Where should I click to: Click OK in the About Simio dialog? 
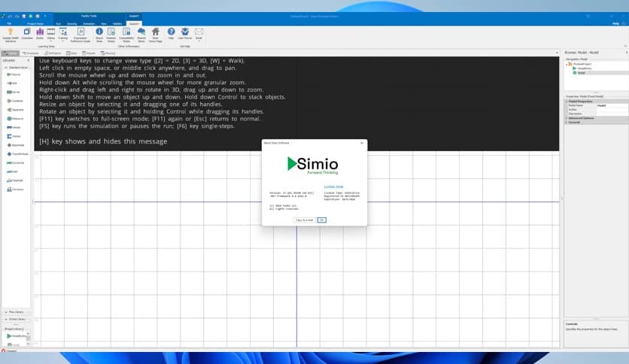tap(322, 220)
